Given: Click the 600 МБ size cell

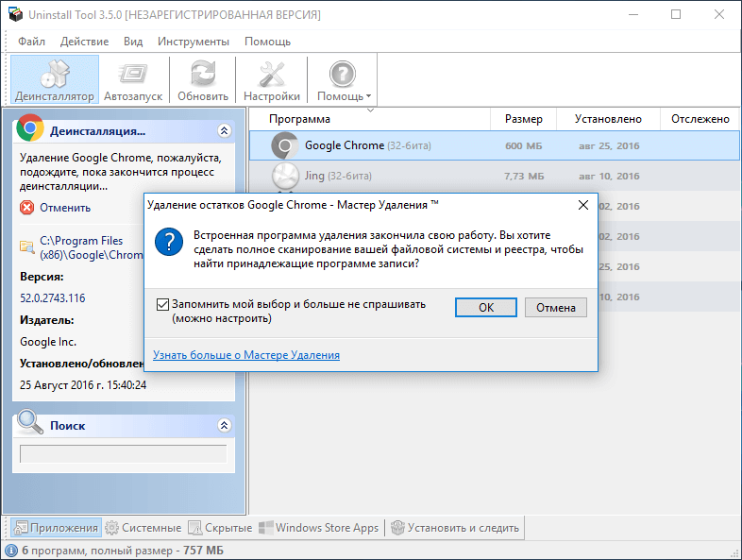Looking at the screenshot, I should tap(523, 145).
